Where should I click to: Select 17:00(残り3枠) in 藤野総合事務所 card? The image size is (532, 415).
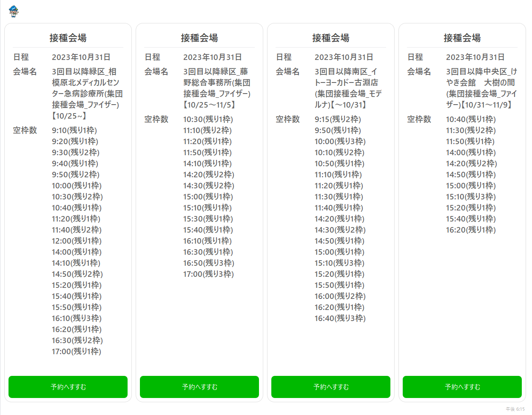(x=208, y=274)
